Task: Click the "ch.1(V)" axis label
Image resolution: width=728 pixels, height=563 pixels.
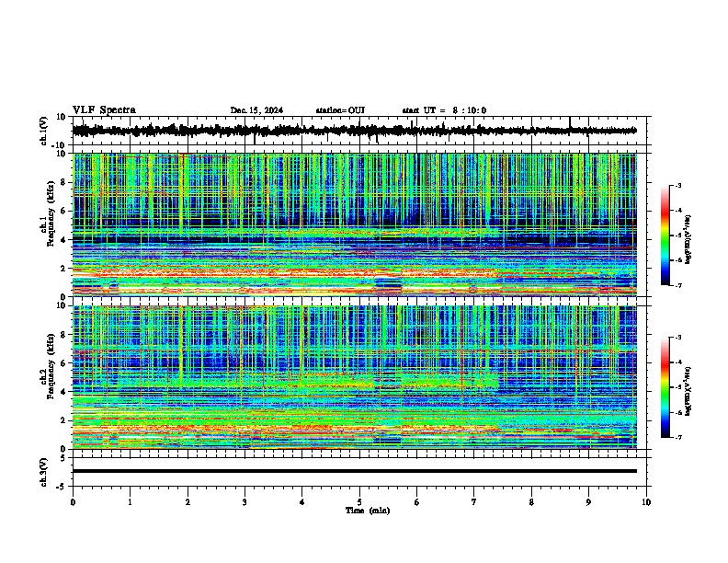Action: pyautogui.click(x=44, y=131)
